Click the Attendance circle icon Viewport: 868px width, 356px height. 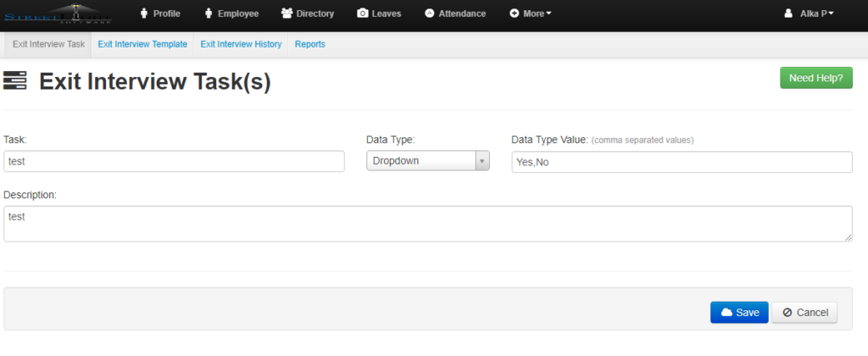430,14
